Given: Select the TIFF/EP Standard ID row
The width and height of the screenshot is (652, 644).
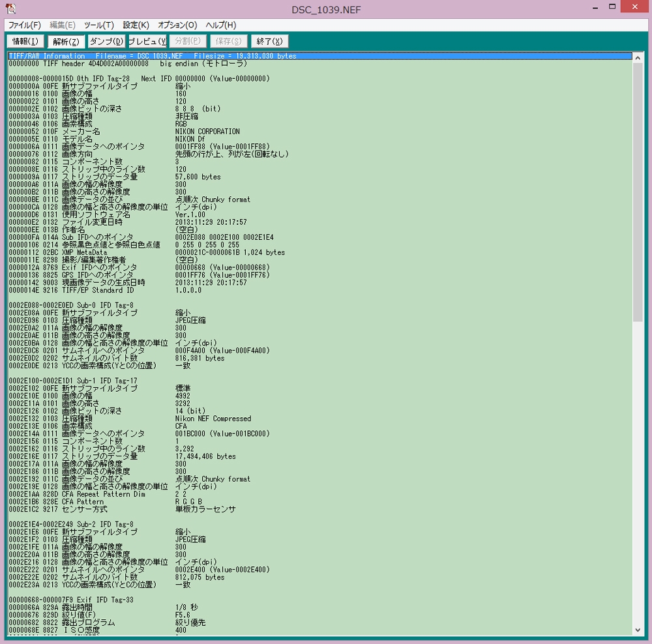Looking at the screenshot, I should pos(319,290).
